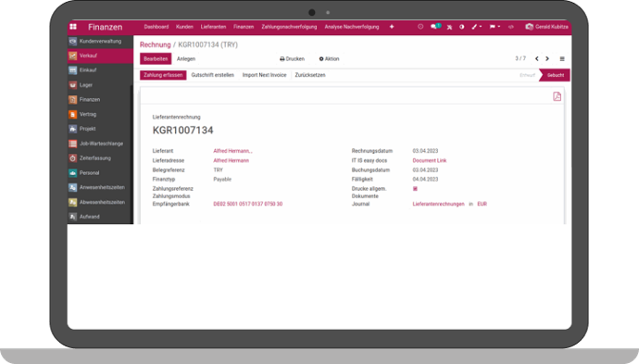Expand the brush theme dropdown
The width and height of the screenshot is (639, 364).
click(x=476, y=27)
